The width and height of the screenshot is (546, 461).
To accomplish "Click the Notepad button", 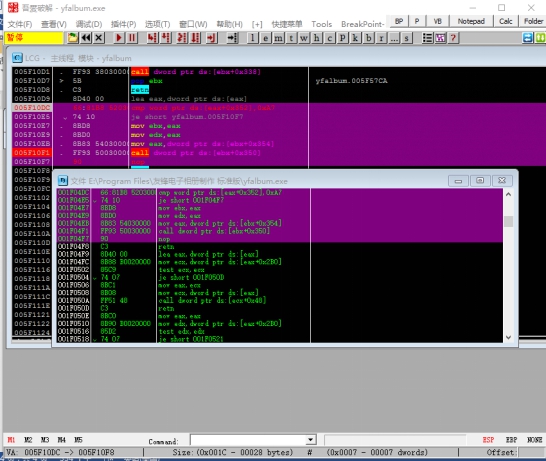I will [x=471, y=21].
